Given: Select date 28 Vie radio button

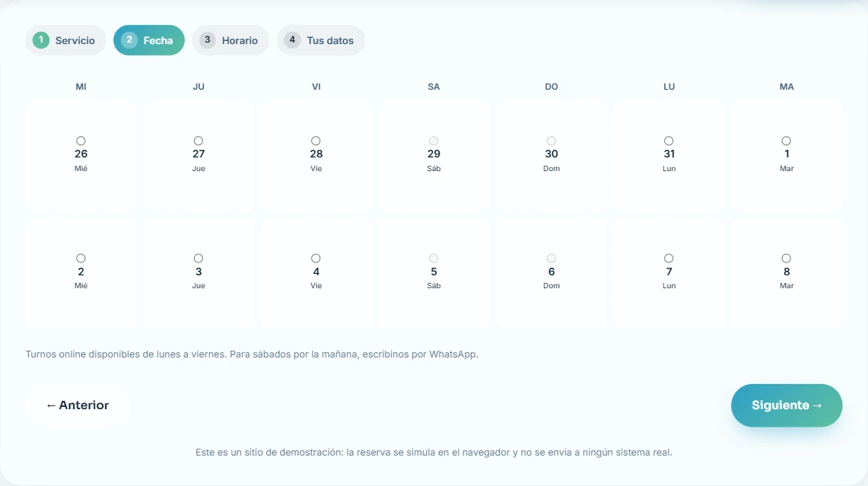Looking at the screenshot, I should (316, 141).
